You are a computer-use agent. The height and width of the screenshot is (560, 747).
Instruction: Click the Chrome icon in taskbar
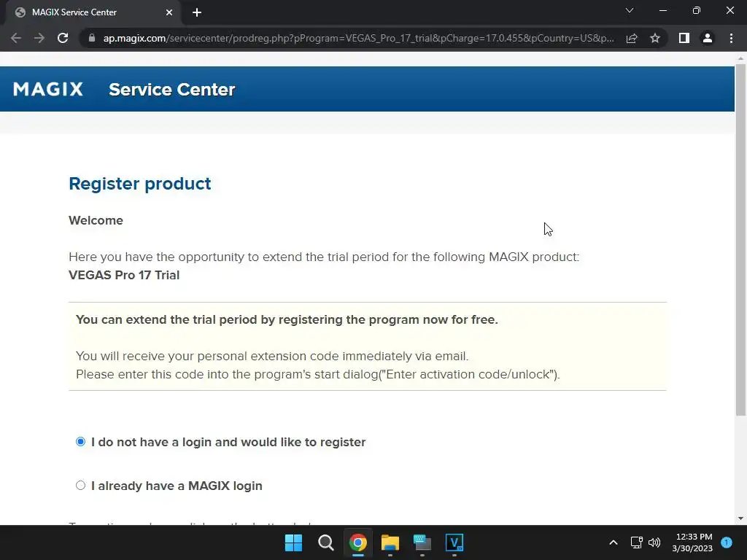[x=357, y=542]
